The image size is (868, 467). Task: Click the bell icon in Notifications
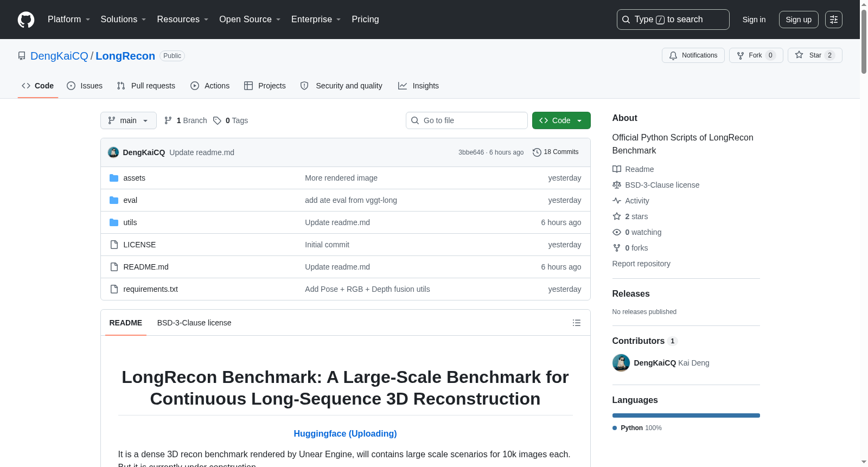pos(673,55)
